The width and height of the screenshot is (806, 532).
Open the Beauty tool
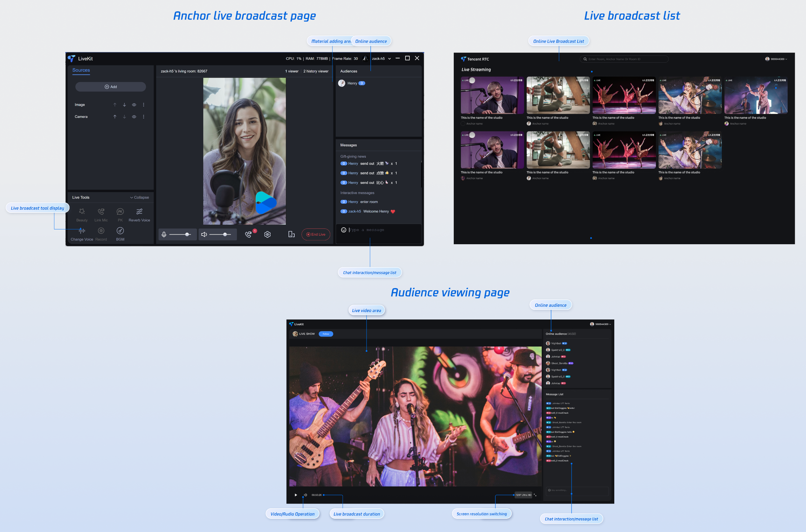click(x=82, y=212)
